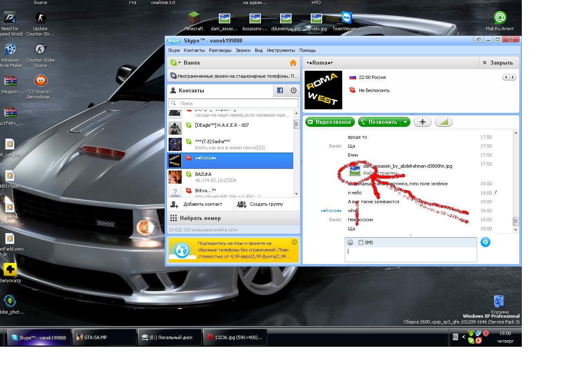Enable the SMS checkbox
588x368 pixels.
(361, 242)
